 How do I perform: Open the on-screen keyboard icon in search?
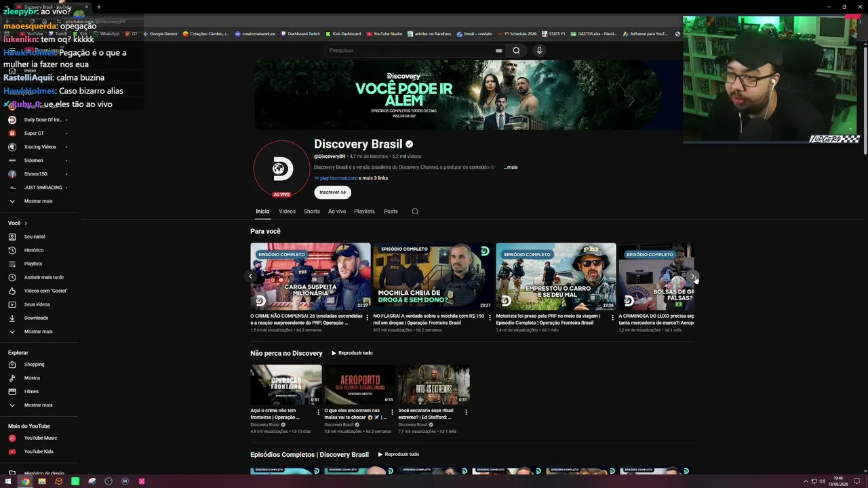[499, 50]
